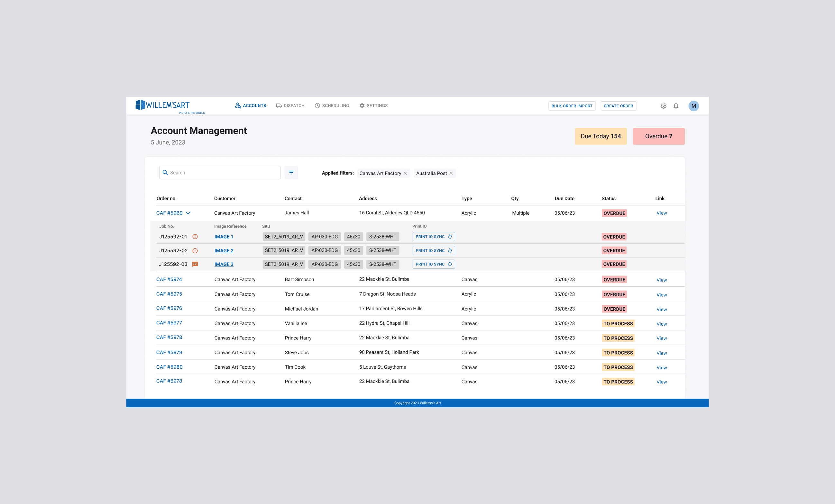Open the filter options icon
The height and width of the screenshot is (504, 835).
pyautogui.click(x=291, y=173)
